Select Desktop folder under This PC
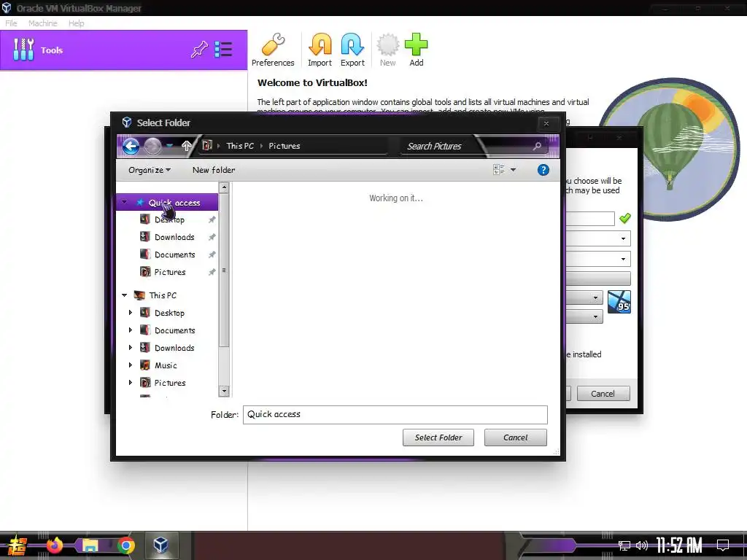This screenshot has width=747, height=560. 169,313
